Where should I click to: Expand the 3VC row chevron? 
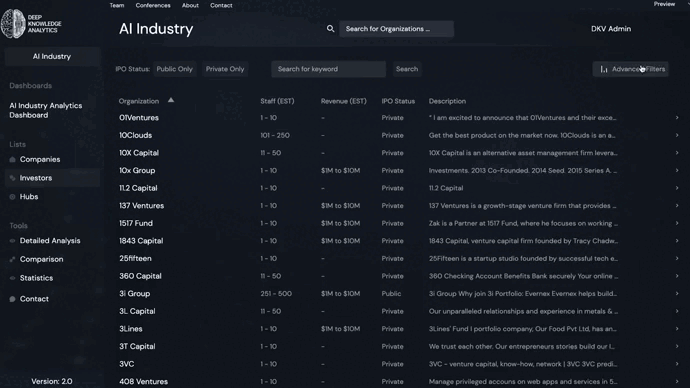(x=677, y=364)
